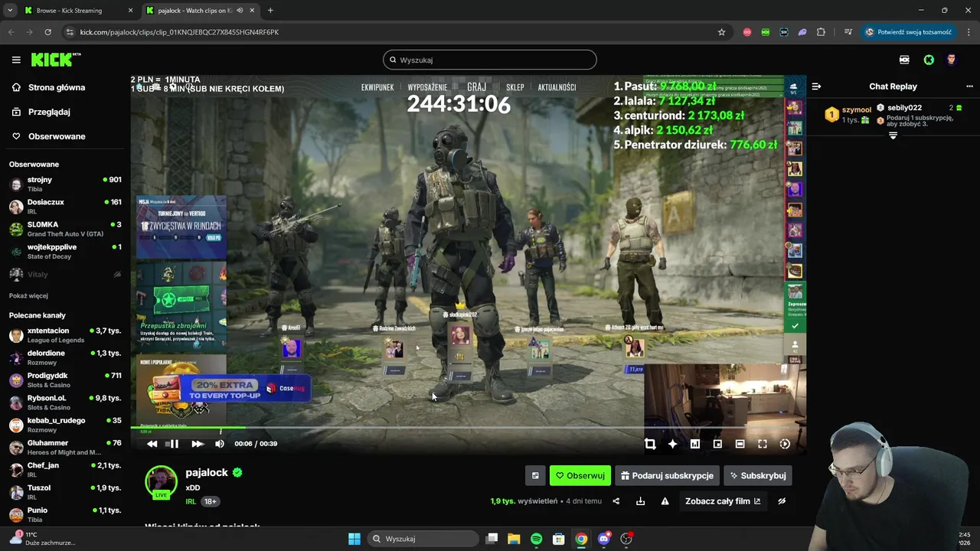
Task: Mute the clip volume
Action: (220, 444)
